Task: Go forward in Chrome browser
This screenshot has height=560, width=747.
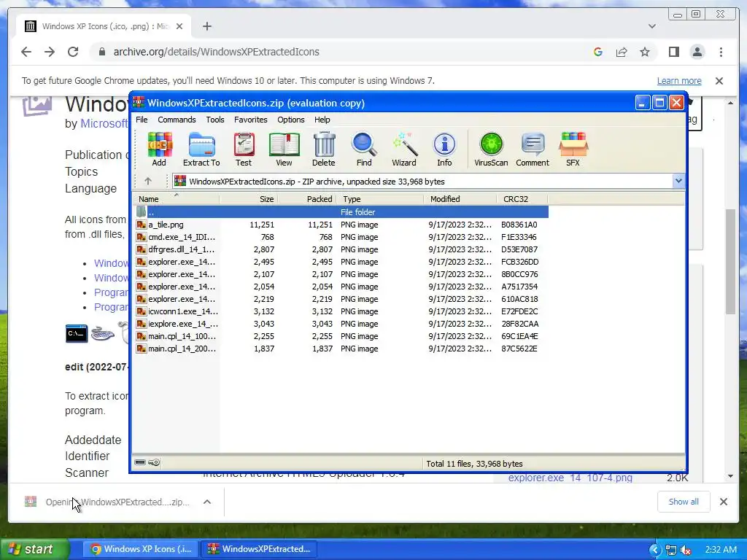Action: [50, 52]
